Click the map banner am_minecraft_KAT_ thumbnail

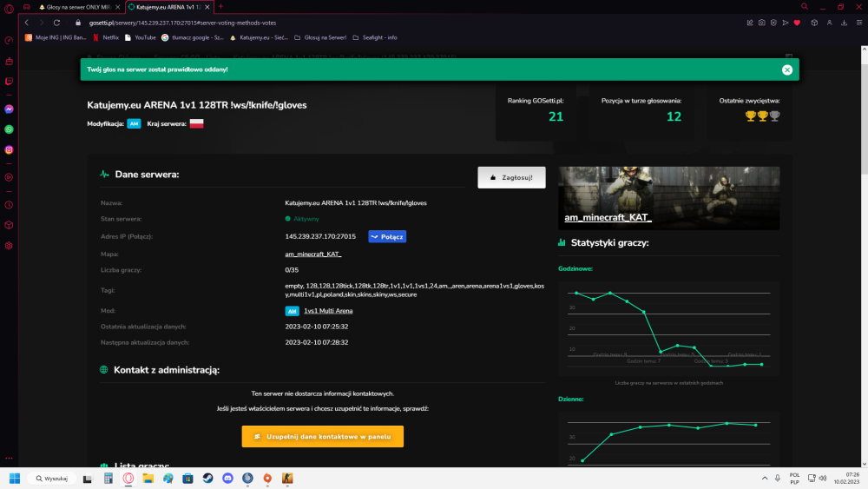click(x=668, y=198)
